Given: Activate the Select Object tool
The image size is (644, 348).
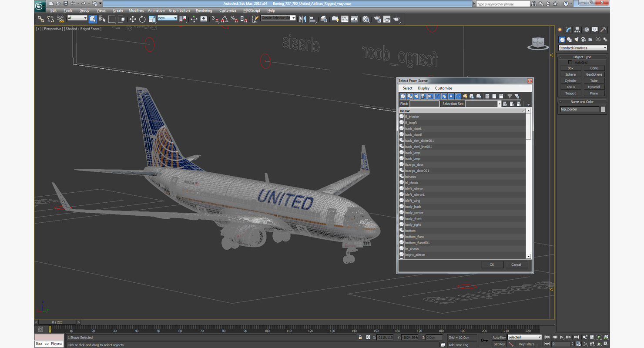Looking at the screenshot, I should tap(93, 19).
